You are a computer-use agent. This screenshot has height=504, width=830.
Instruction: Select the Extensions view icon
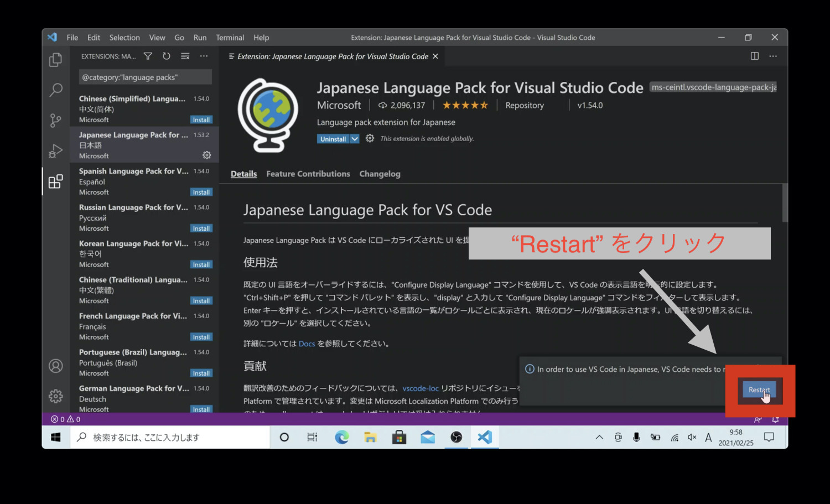click(55, 181)
